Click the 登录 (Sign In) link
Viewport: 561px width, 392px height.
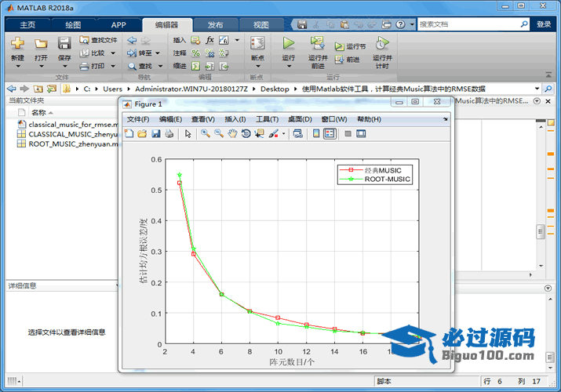pyautogui.click(x=544, y=24)
